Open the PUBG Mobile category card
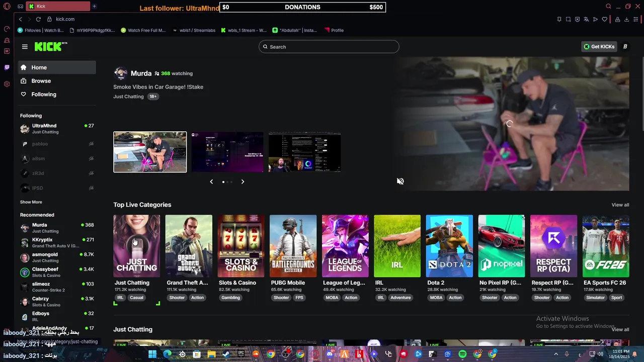Screen dimensions: 644x362 pos(293,246)
